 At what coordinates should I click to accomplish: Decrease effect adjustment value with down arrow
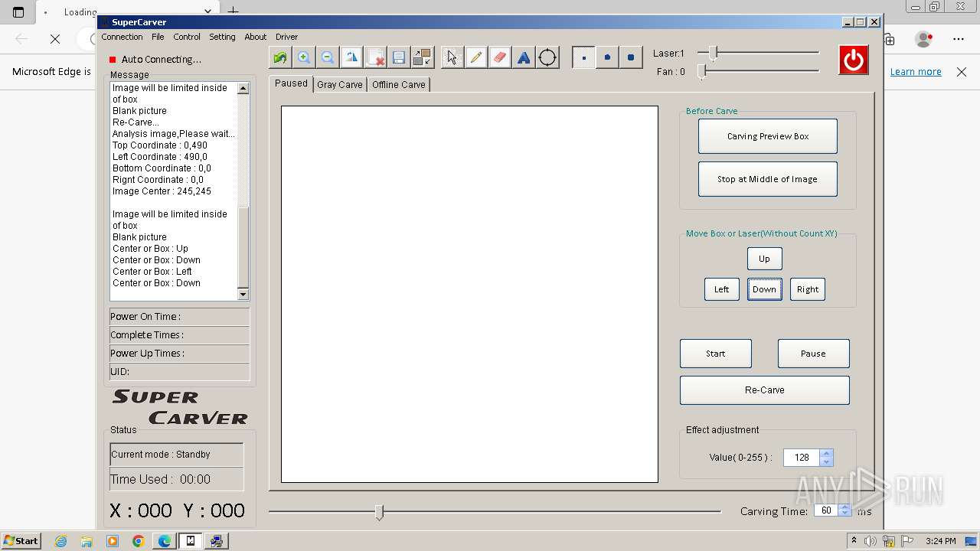coord(826,461)
